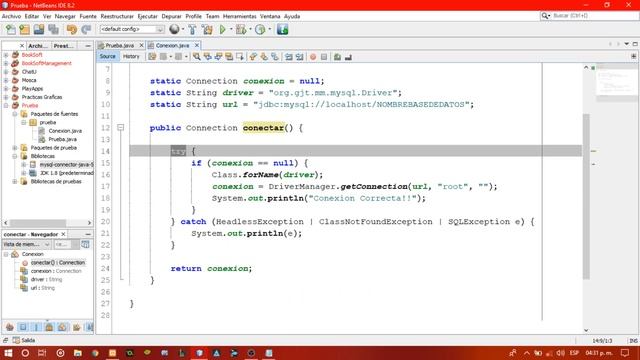This screenshot has height=360, width=640.
Task: Click the Profile Project clock icon
Action: click(x=260, y=29)
